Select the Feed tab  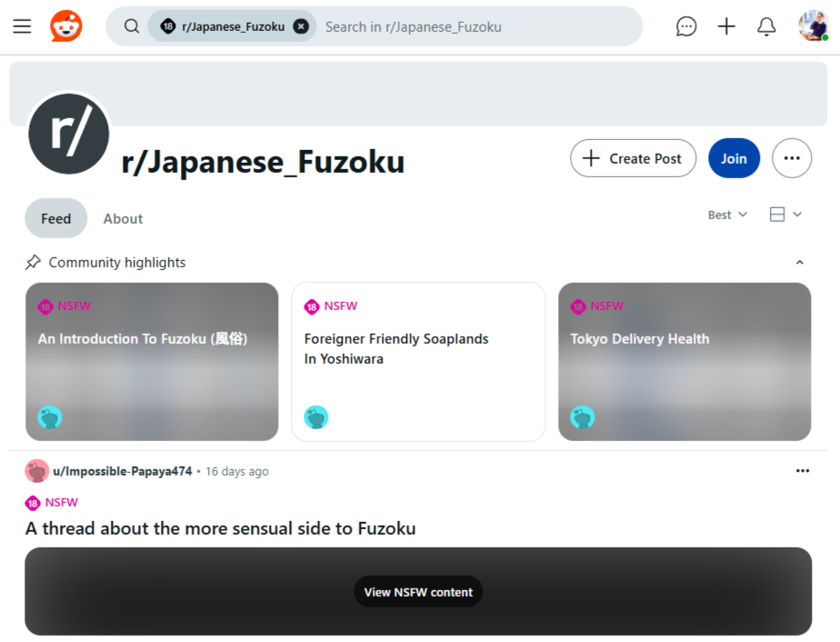point(55,218)
